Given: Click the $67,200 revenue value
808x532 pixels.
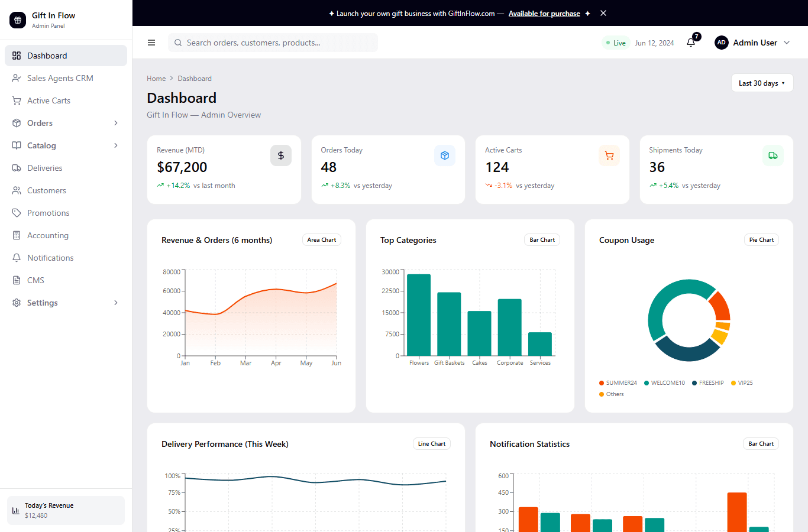Looking at the screenshot, I should click(x=182, y=167).
